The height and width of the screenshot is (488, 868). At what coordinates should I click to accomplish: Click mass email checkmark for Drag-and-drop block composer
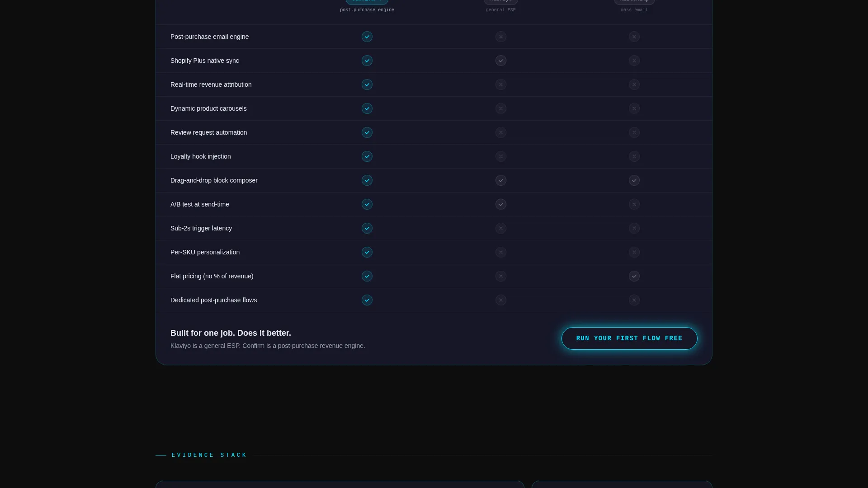634,180
